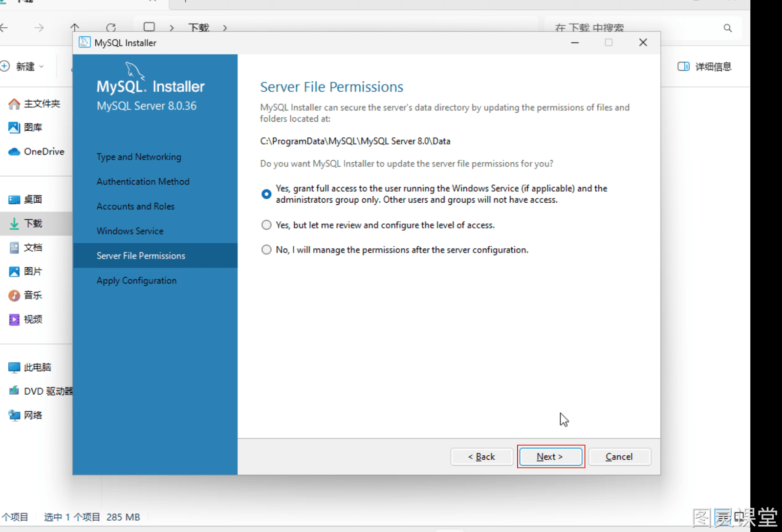Open the OneDrive cloud icon
Screen dimensions: 782x532
14,151
